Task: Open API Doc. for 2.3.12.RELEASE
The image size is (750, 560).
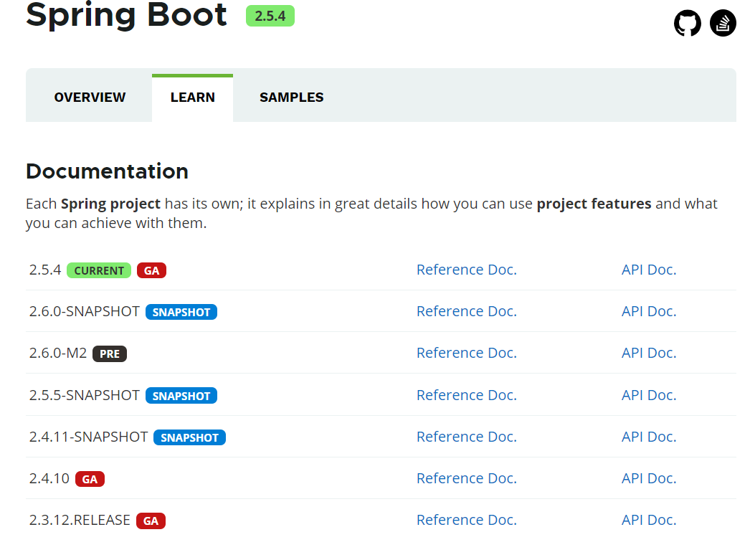Action: (x=649, y=520)
